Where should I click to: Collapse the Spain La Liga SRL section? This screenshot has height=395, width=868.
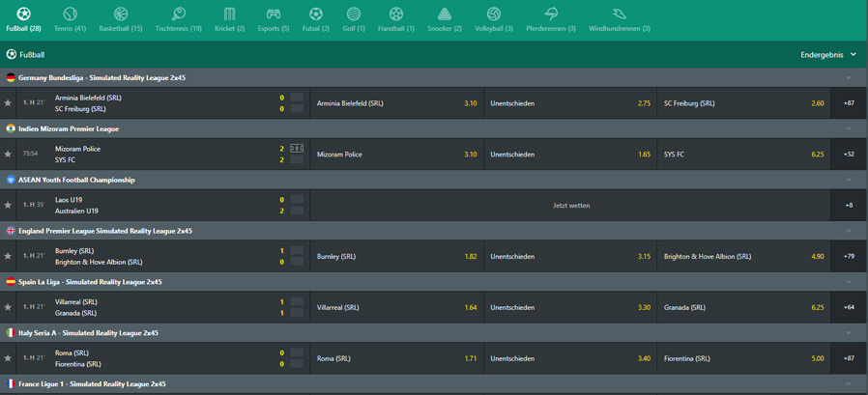click(849, 282)
